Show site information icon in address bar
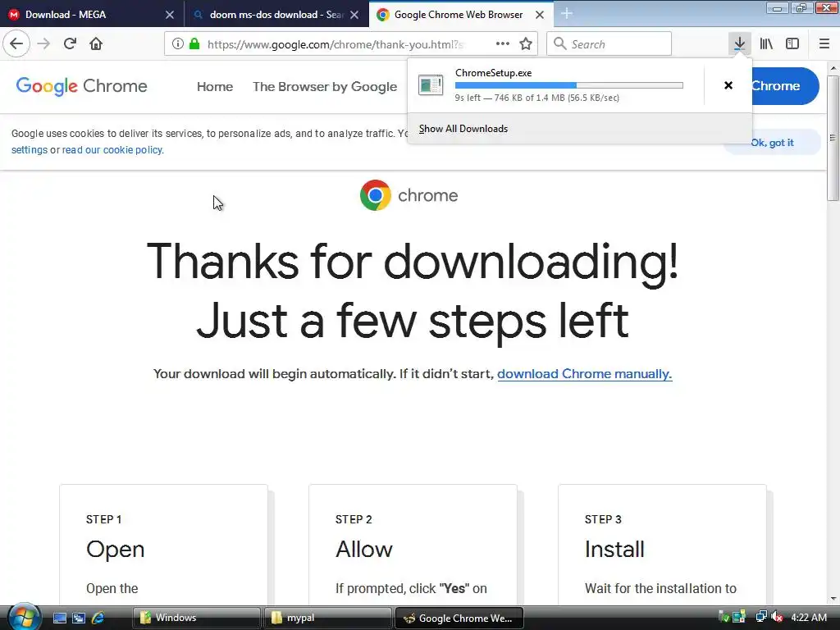This screenshot has height=630, width=840. pyautogui.click(x=177, y=44)
